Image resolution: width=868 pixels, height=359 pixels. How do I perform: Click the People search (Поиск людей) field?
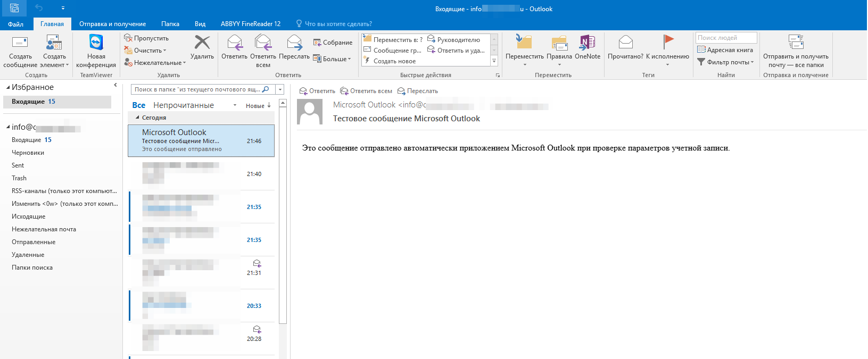pos(726,38)
